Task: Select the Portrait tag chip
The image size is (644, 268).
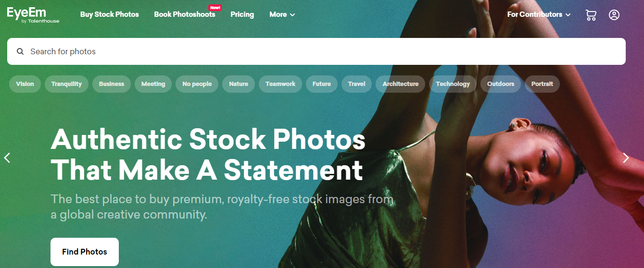Action: click(542, 84)
